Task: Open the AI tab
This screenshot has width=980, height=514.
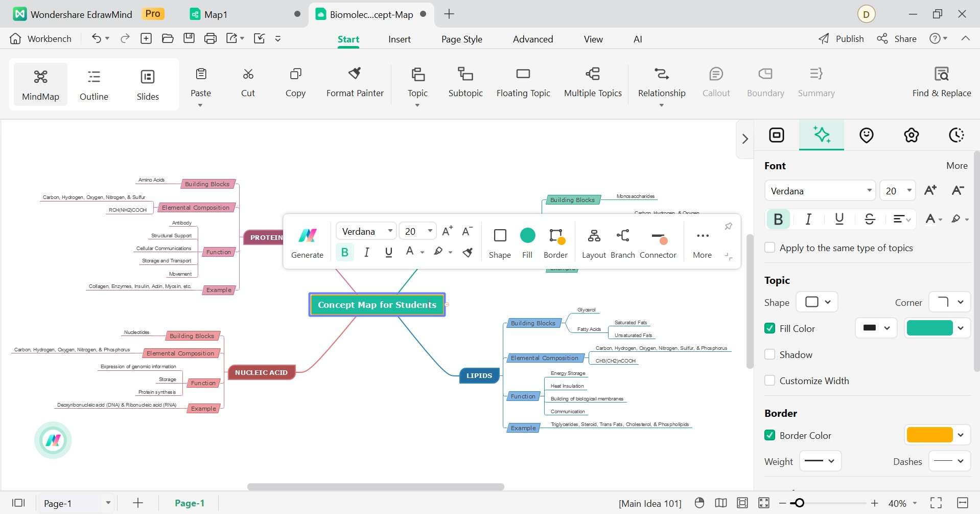Action: pos(638,39)
